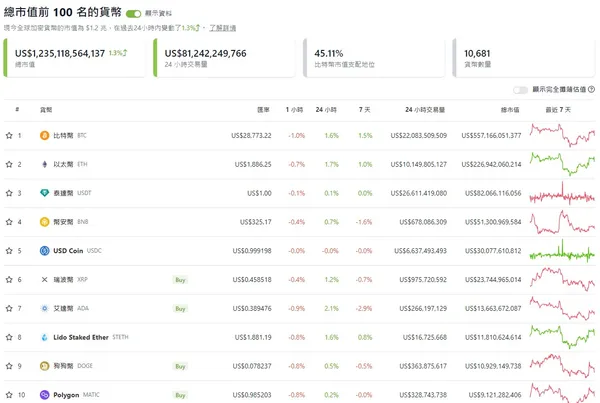
Task: Click the price US$28,773.22
Action: 251,135
